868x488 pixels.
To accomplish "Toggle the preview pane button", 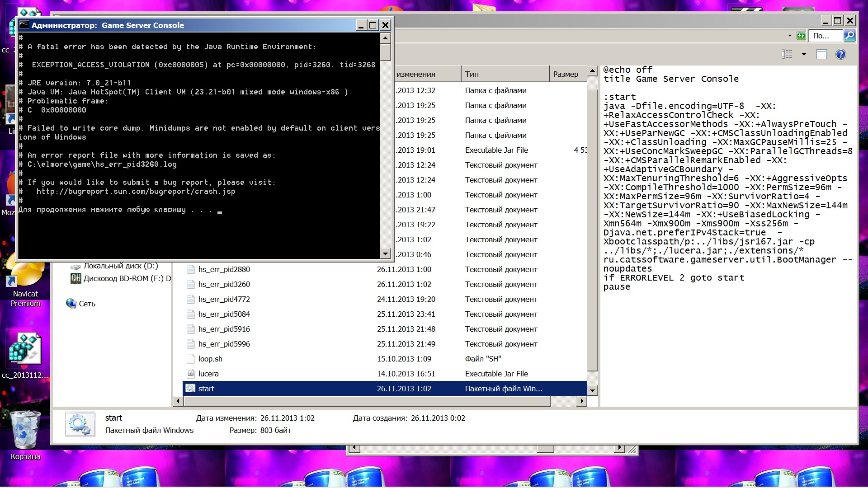I will tap(821, 54).
